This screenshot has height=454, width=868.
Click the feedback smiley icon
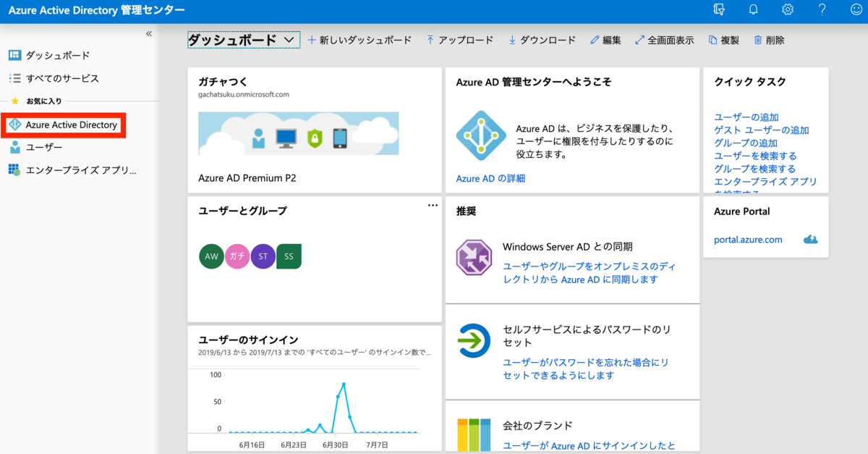[x=856, y=9]
